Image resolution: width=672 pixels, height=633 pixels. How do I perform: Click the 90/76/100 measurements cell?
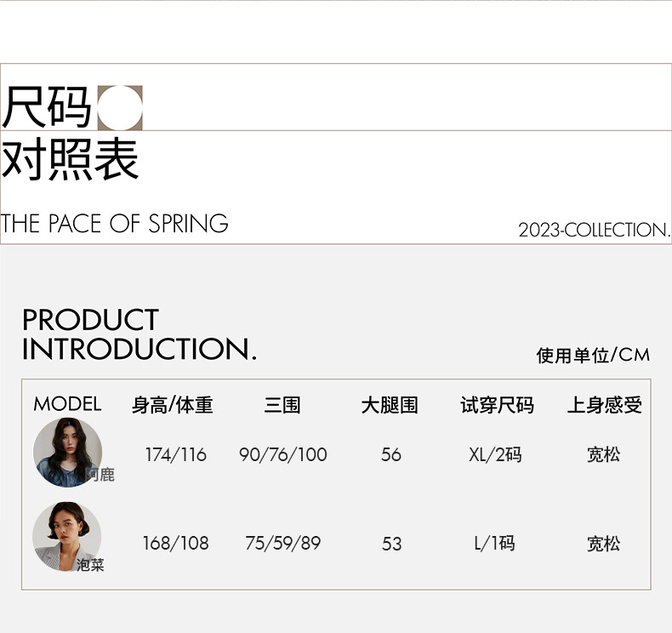(282, 454)
